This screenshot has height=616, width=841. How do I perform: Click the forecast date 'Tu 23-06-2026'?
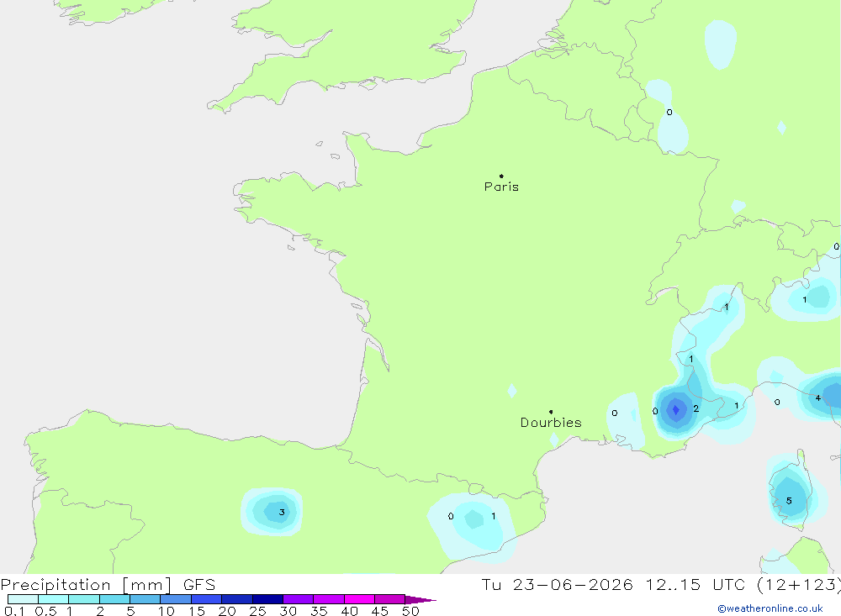(557, 585)
